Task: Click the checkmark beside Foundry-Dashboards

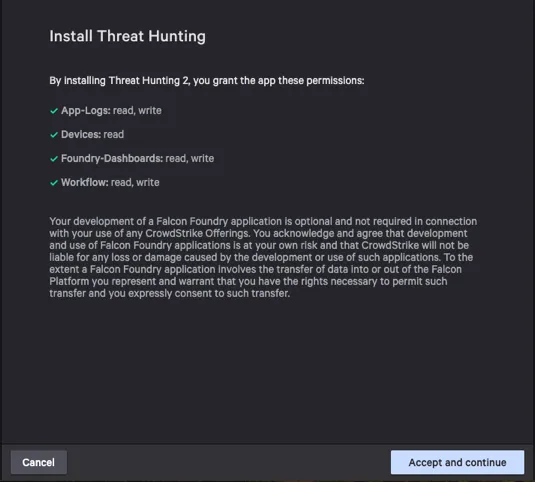Action: click(x=54, y=159)
